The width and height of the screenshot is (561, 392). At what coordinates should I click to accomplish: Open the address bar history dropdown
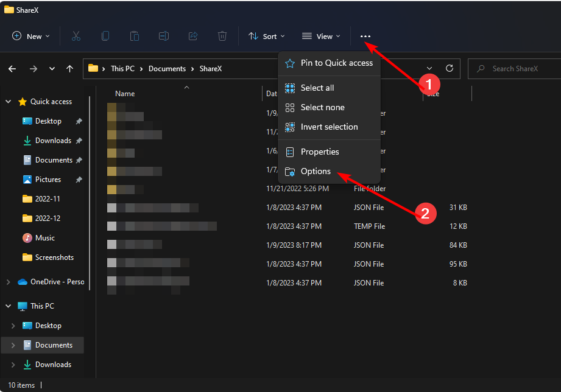point(429,68)
